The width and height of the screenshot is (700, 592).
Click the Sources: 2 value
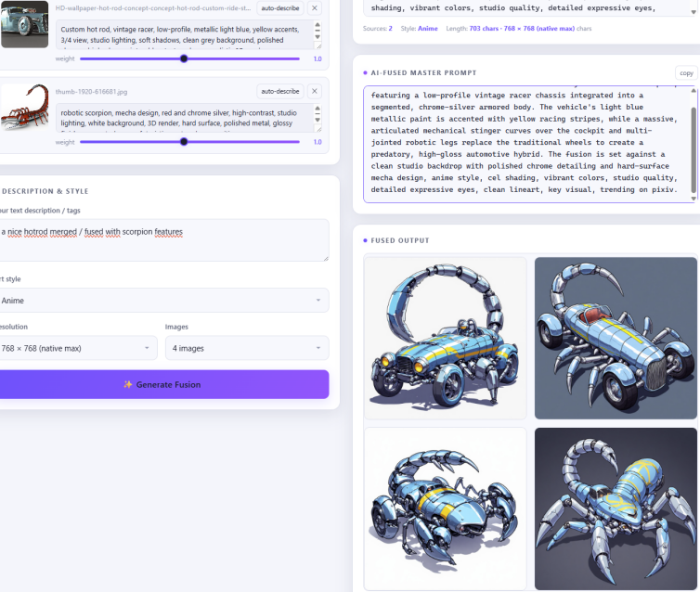[390, 28]
